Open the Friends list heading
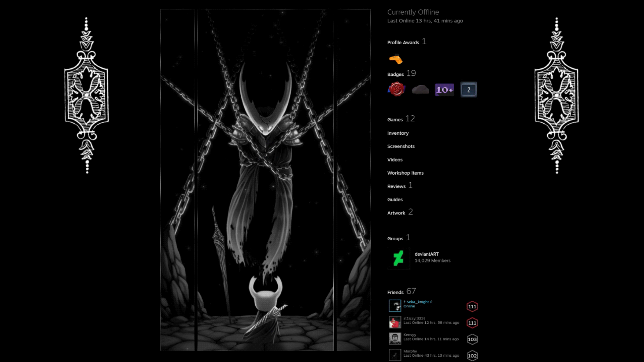Viewport: 644px width, 362px height. click(395, 292)
